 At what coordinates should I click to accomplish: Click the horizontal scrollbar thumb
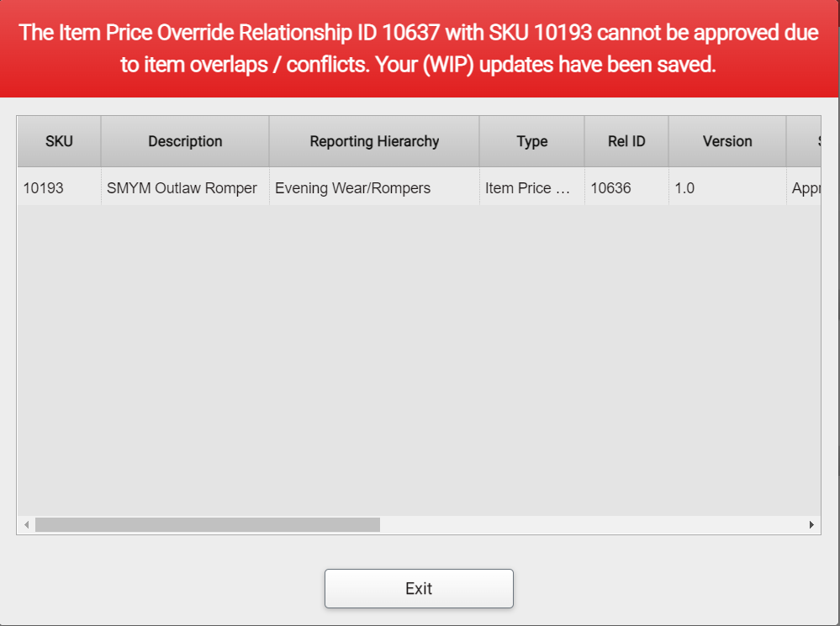[207, 525]
